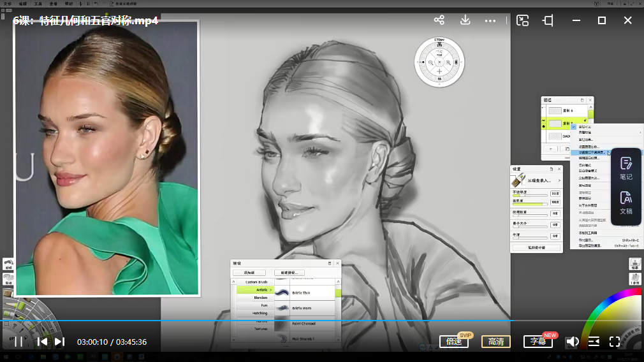Click the bottom button in settings panel

click(536, 247)
